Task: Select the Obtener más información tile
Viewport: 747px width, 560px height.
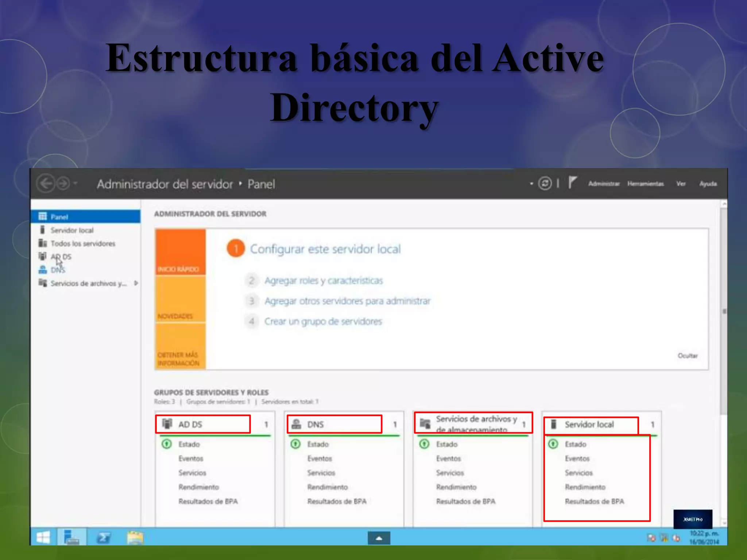Action: [x=181, y=346]
